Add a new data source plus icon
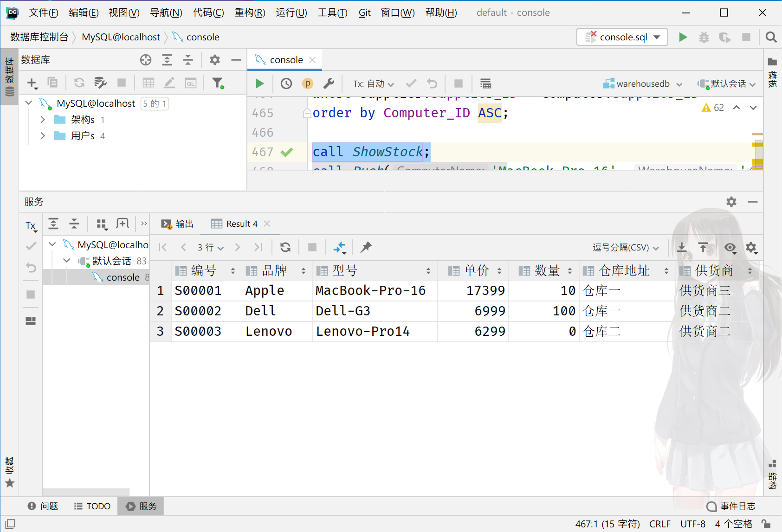782x532 pixels. (x=32, y=83)
